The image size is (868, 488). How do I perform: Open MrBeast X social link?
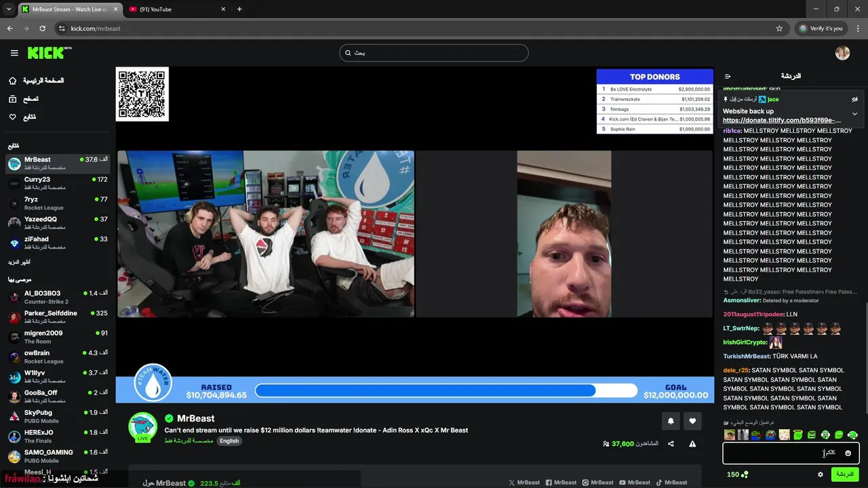pos(524,483)
